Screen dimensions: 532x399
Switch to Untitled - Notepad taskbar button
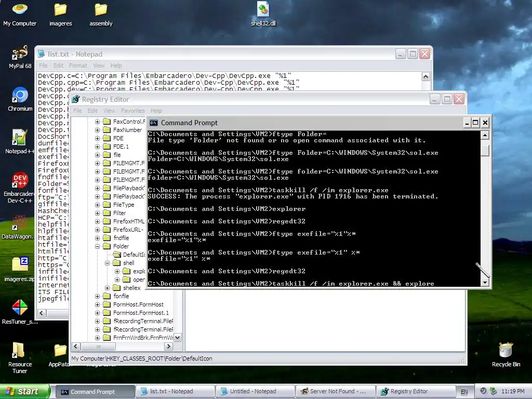coord(255,392)
